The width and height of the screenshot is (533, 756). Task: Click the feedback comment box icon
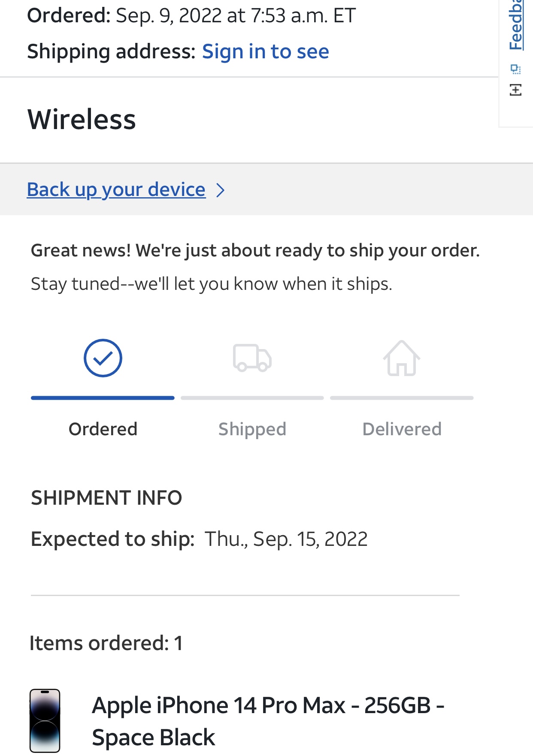[x=516, y=69]
